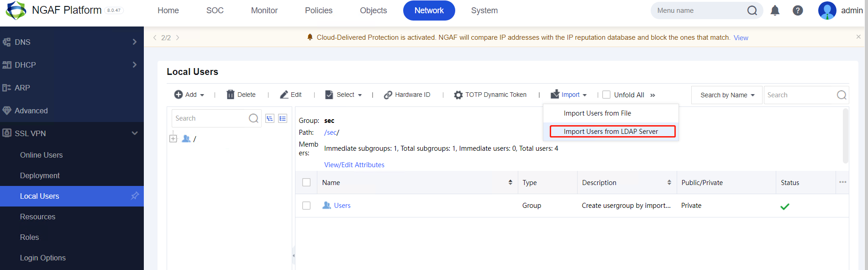Screen dimensions: 868x270
Task: Check the select-all checkbox in table header
Action: click(306, 182)
